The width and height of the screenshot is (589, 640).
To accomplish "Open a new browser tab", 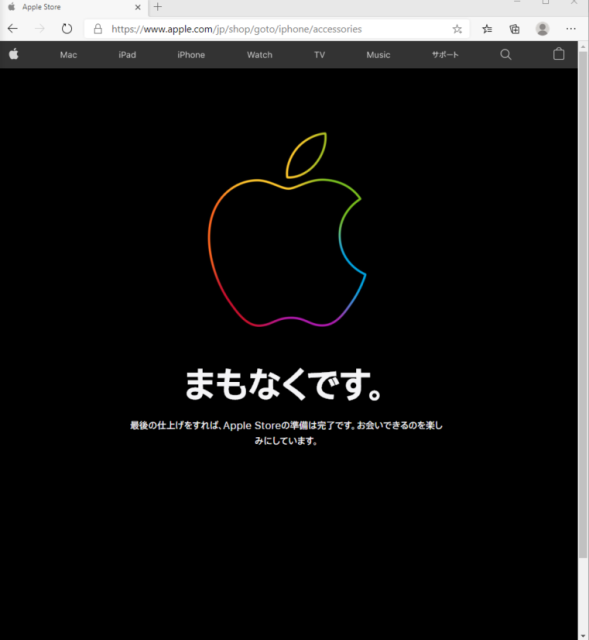I will [158, 7].
